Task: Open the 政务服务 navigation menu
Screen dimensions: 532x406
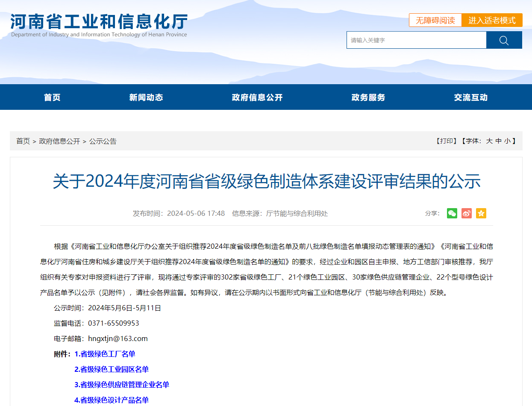Action: [x=368, y=97]
